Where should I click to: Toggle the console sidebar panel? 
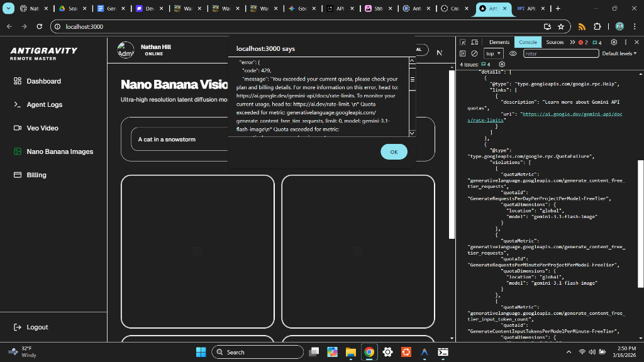463,53
